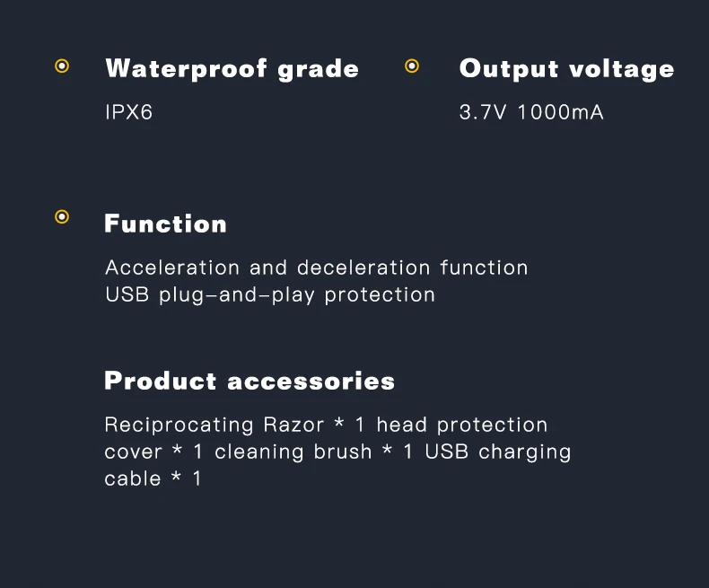Click the 3.7V voltage value
Viewport: 709px width, 588px height.
484,114
